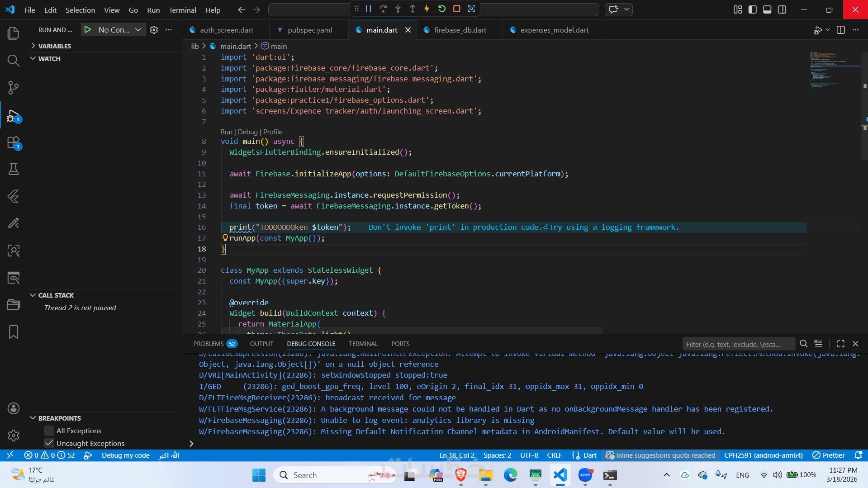Switch to the firebase_db.dart tab

(460, 30)
